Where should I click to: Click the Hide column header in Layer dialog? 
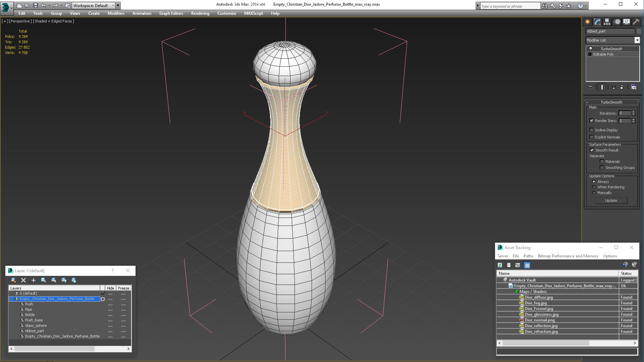(110, 288)
